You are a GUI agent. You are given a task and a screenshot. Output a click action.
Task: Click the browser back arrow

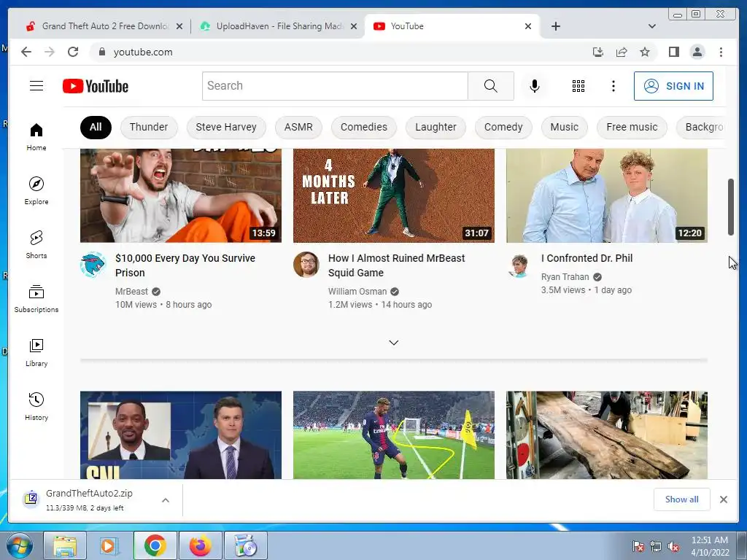26,52
